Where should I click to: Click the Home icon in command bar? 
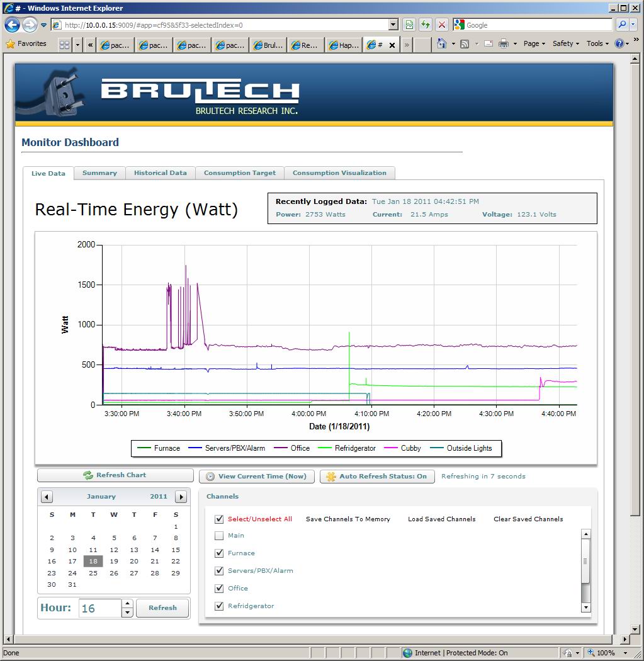pyautogui.click(x=442, y=44)
